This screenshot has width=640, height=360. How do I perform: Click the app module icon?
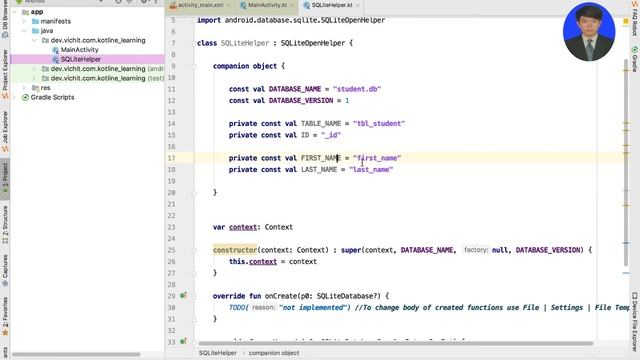(x=25, y=12)
